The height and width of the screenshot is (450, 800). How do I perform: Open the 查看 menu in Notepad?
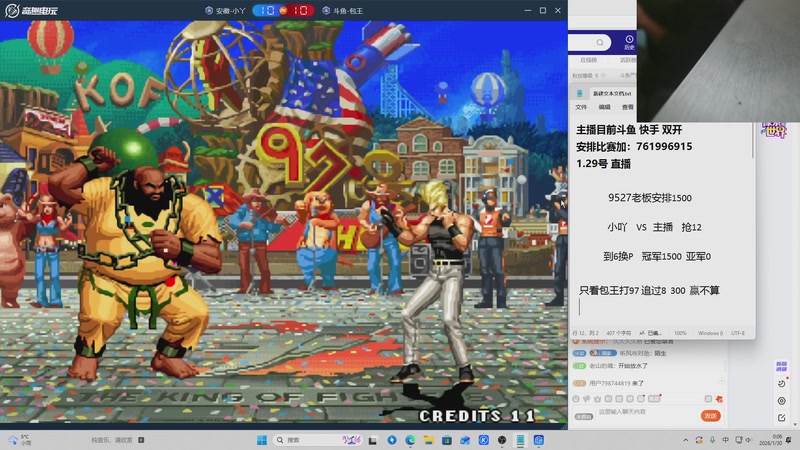tap(628, 107)
